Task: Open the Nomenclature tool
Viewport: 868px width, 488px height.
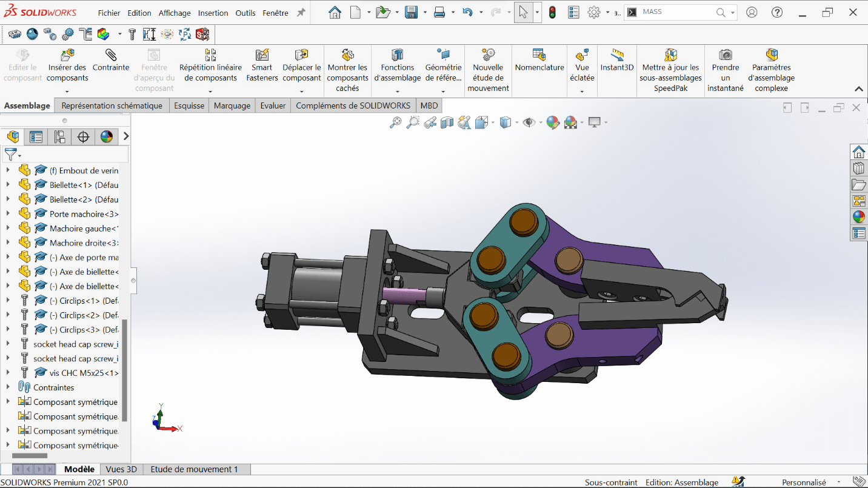Action: click(539, 56)
